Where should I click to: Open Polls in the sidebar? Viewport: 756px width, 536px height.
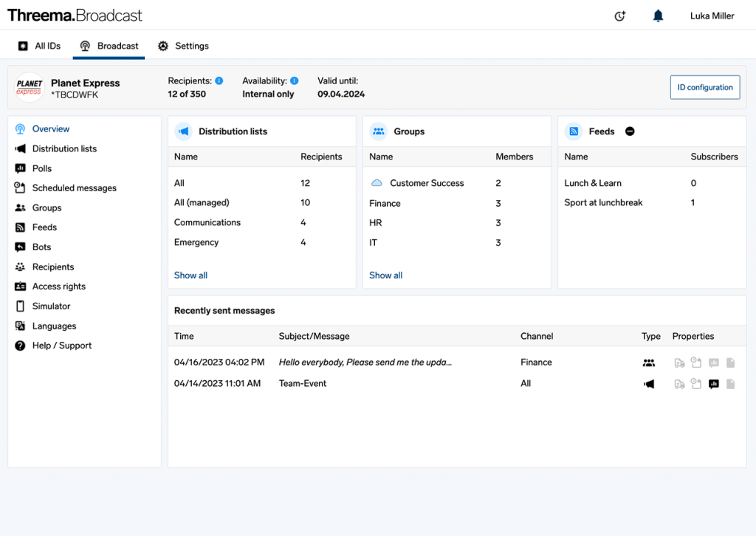pos(42,168)
